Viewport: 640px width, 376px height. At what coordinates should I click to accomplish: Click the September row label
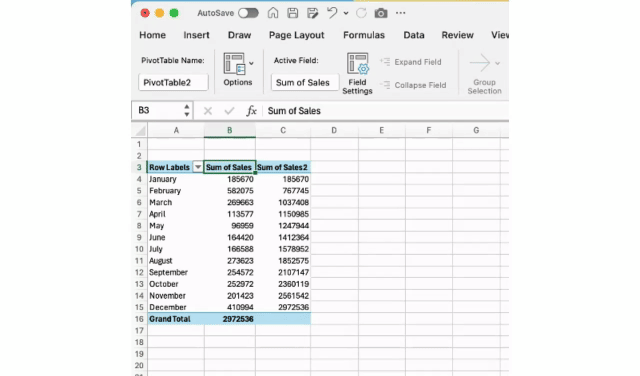(x=169, y=272)
